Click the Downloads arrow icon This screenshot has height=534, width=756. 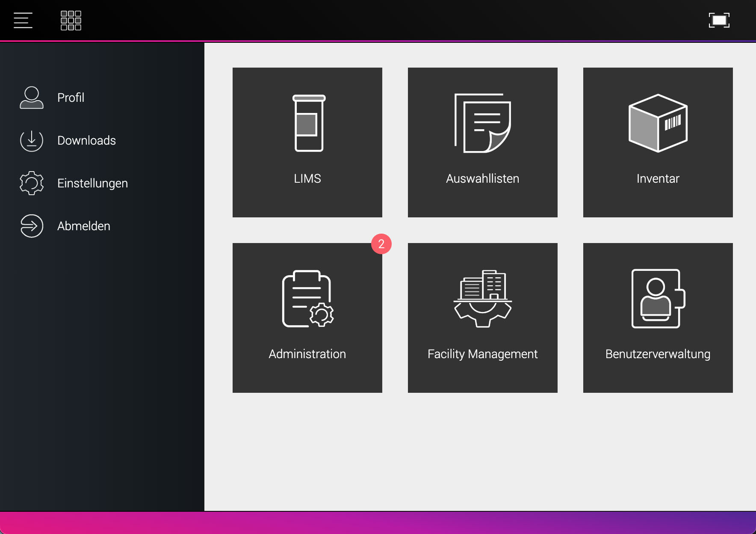coord(32,140)
